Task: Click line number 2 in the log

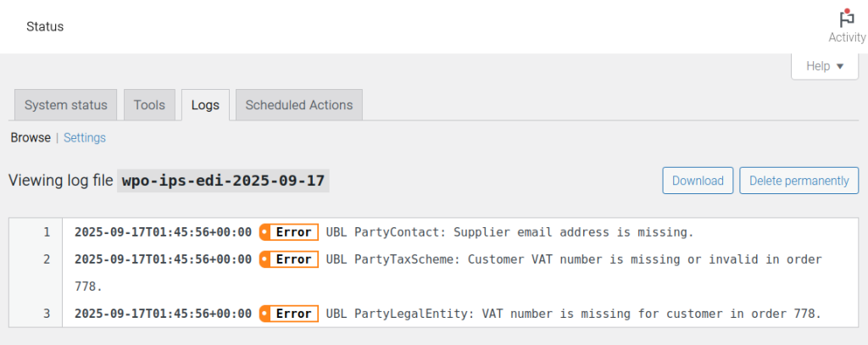Action: click(x=47, y=259)
